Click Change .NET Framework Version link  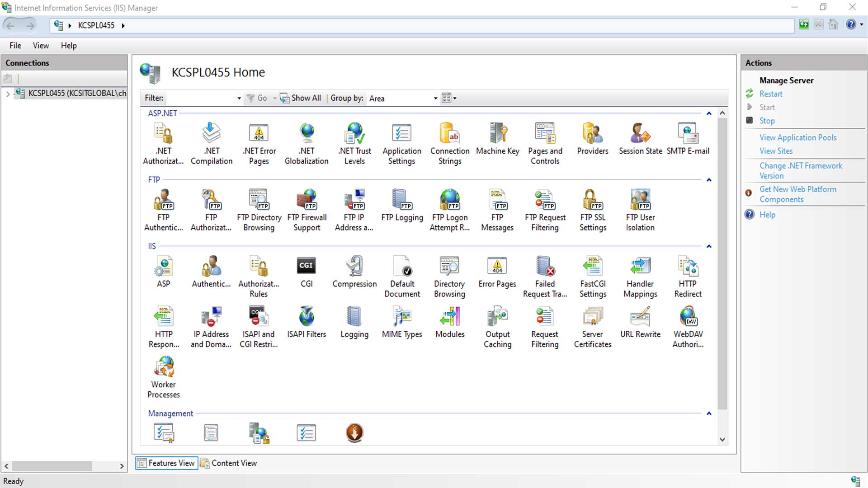(801, 171)
